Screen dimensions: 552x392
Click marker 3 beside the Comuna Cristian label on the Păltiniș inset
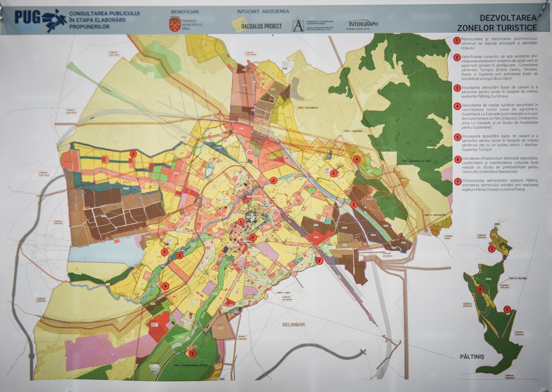(491, 249)
